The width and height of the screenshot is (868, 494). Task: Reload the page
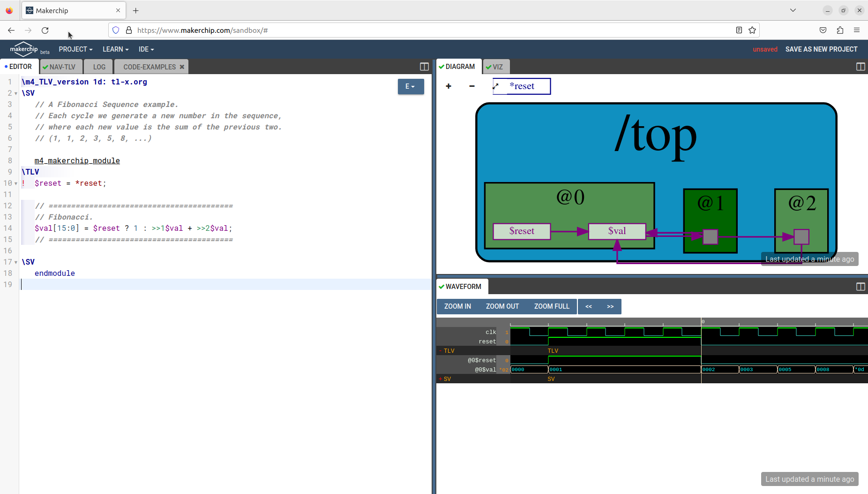point(45,30)
